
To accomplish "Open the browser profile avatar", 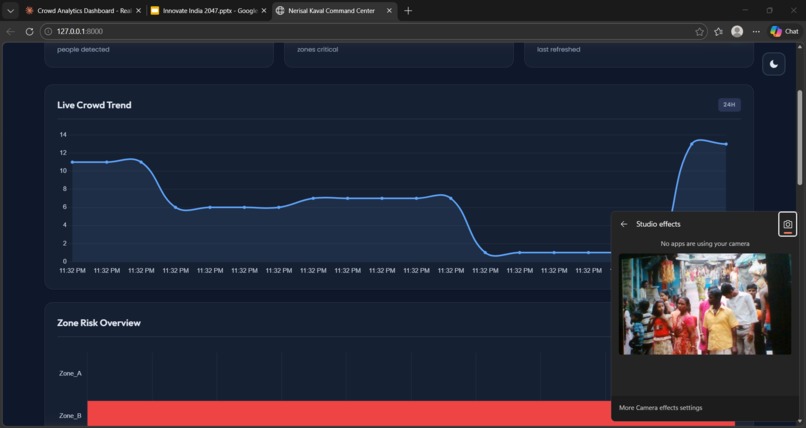I will 737,31.
